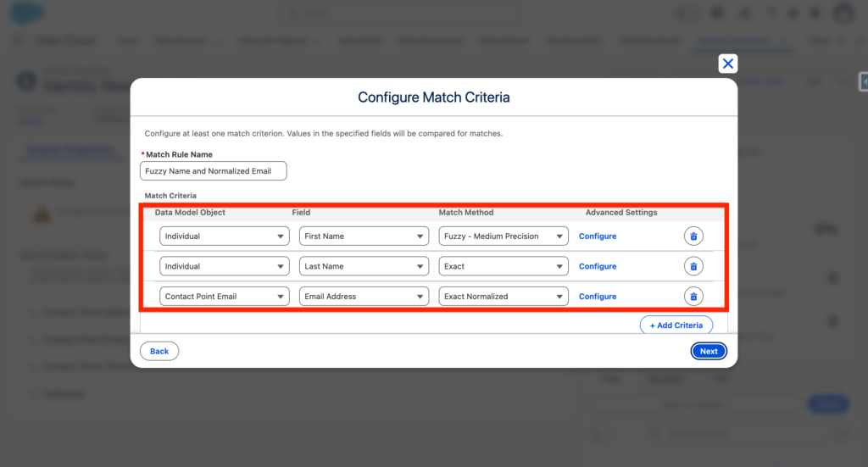Click Configure link for the Last Name row
This screenshot has height=467, width=868.
[598, 266]
